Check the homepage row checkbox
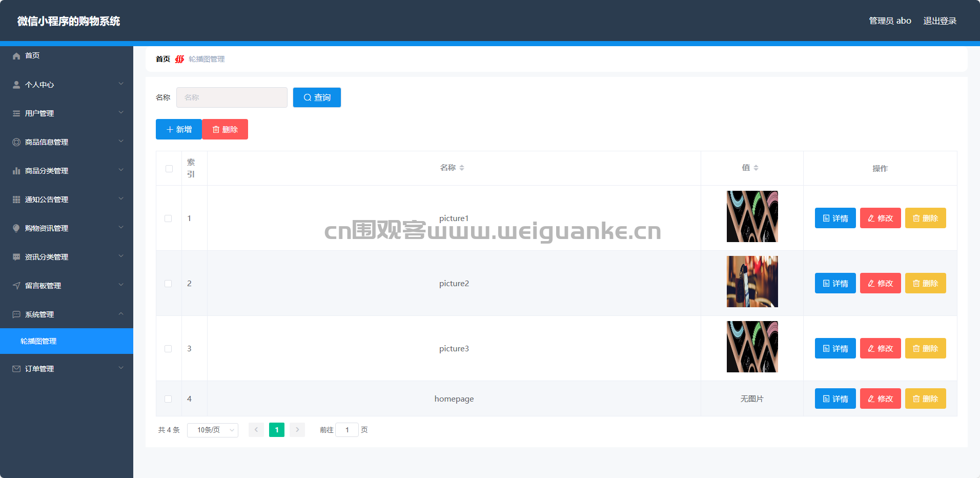The image size is (980, 478). coord(168,399)
